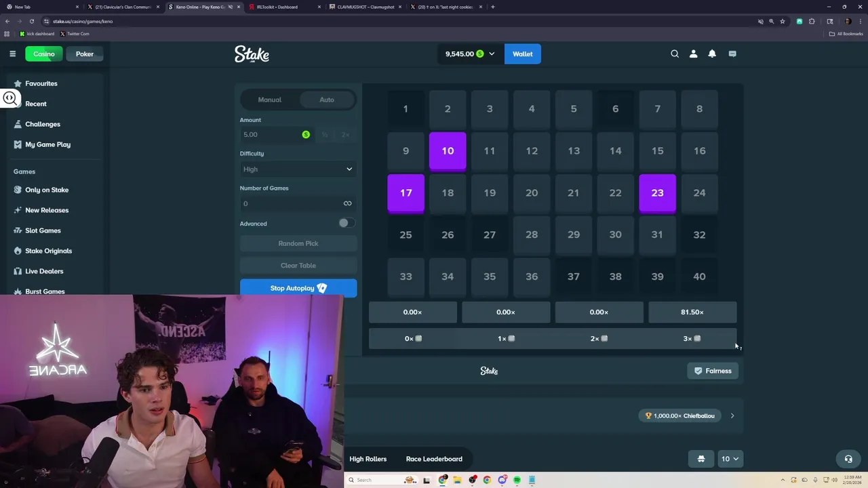Open the rows count dropdown showing 10
Viewport: 868px width, 488px height.
click(730, 459)
